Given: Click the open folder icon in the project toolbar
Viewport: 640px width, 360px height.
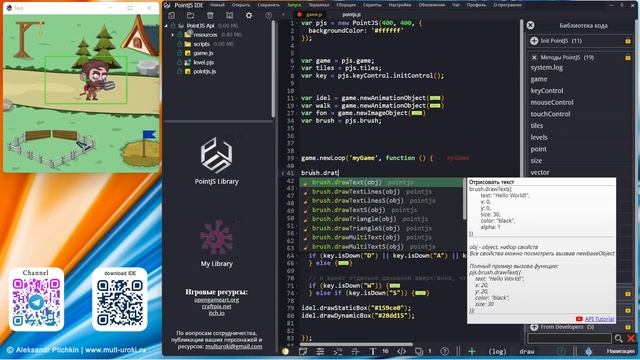Looking at the screenshot, I should (191, 16).
